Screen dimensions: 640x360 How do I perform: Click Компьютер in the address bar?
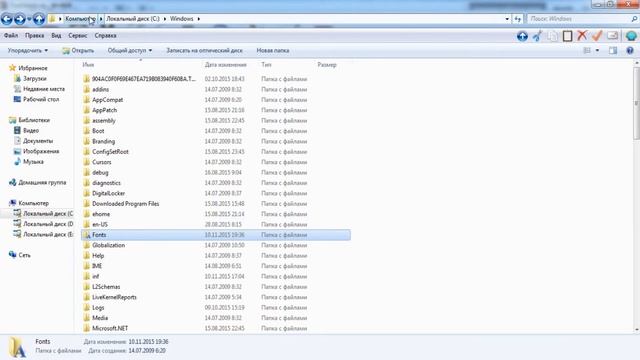pos(80,19)
